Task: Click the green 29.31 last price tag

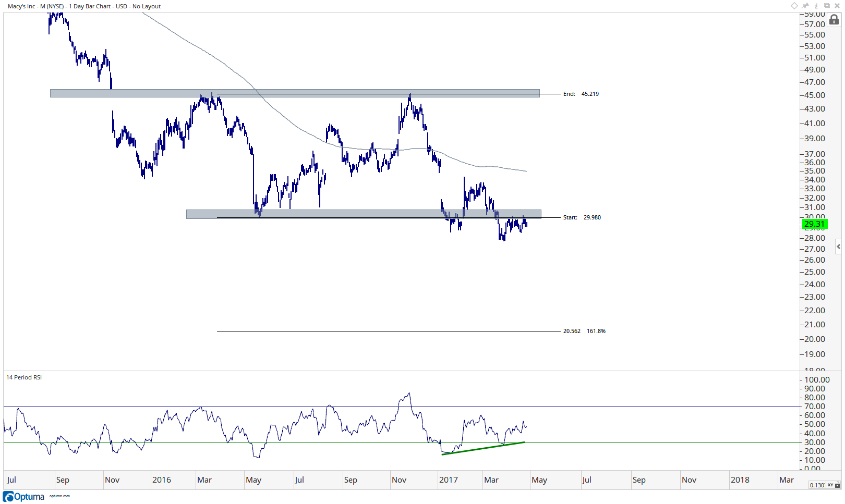Action: coord(814,224)
